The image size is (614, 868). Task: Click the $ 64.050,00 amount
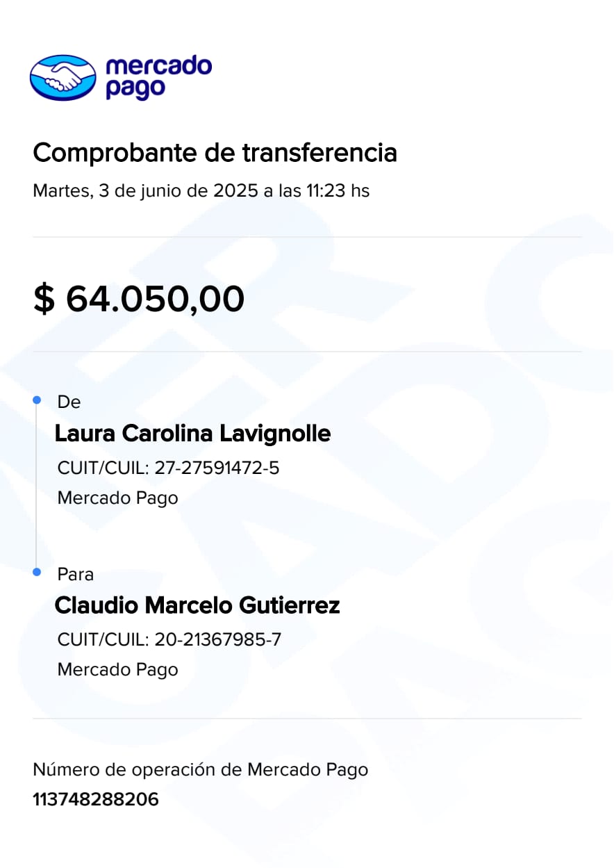(x=139, y=299)
